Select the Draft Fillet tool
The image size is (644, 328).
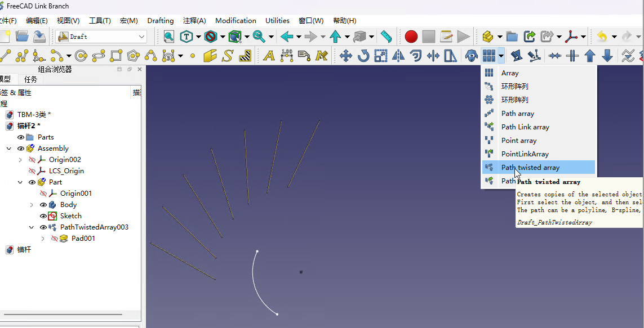pos(39,55)
